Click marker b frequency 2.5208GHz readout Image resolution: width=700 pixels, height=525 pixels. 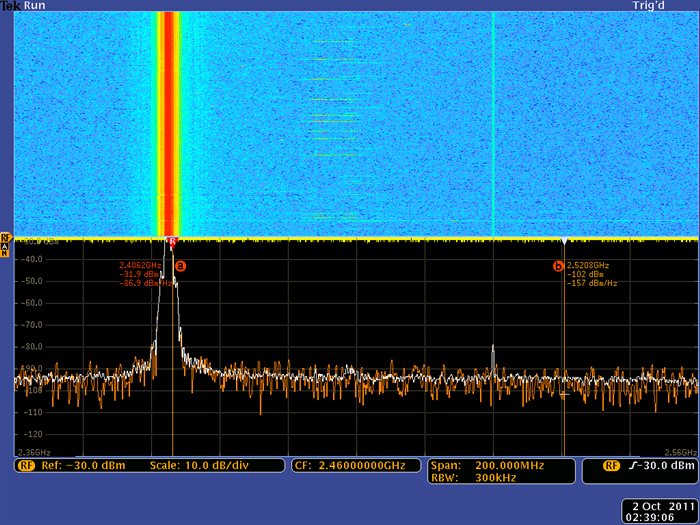588,265
